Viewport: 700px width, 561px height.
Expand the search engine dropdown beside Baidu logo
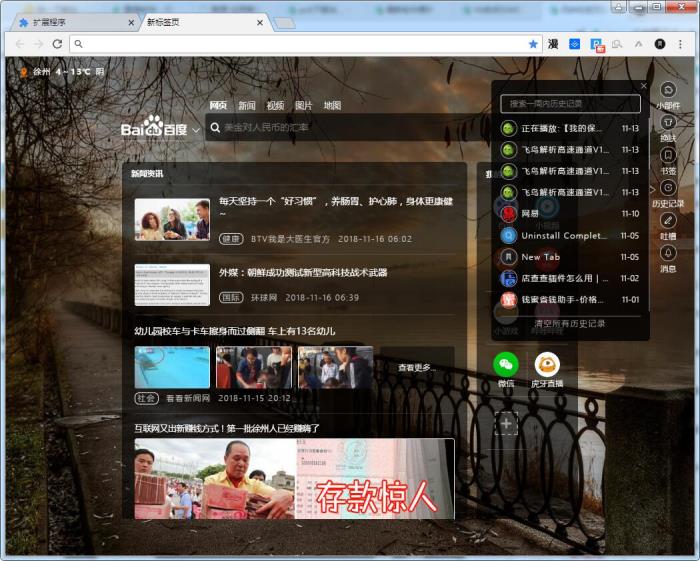click(x=196, y=130)
